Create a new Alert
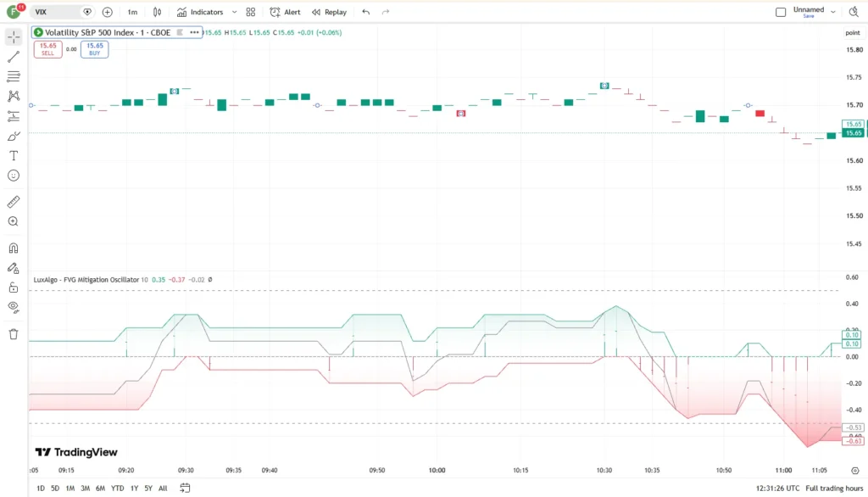 click(x=285, y=12)
